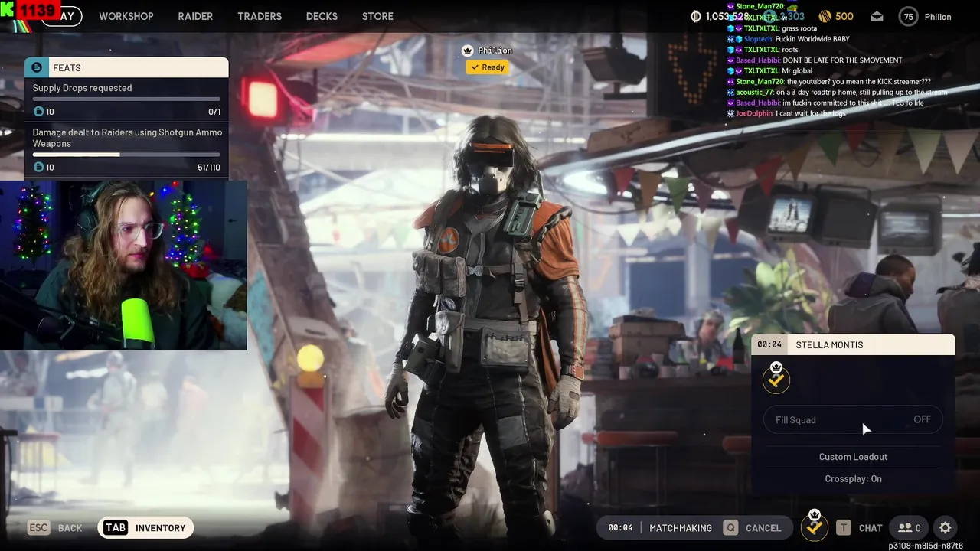Toggle the Crossplay: On option
980x551 pixels.
[x=853, y=479]
